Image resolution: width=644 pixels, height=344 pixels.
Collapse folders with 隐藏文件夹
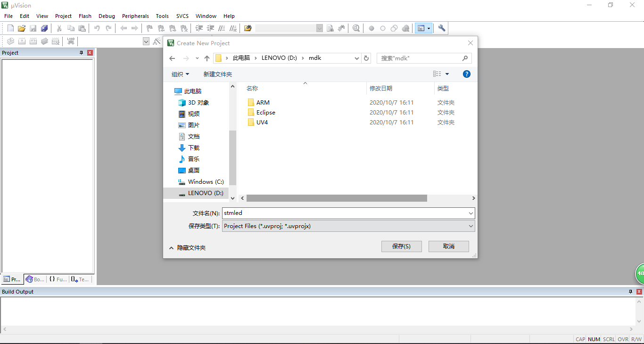pos(187,247)
